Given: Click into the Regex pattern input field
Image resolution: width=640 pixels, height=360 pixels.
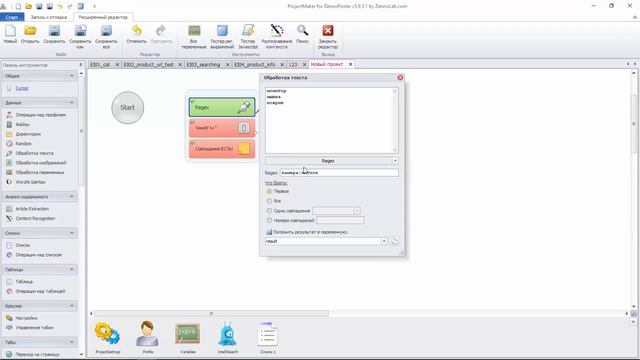Looking at the screenshot, I should [339, 173].
